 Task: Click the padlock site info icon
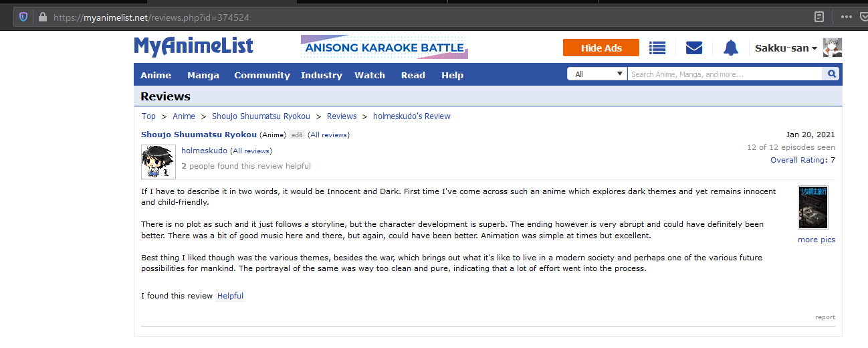pos(43,17)
